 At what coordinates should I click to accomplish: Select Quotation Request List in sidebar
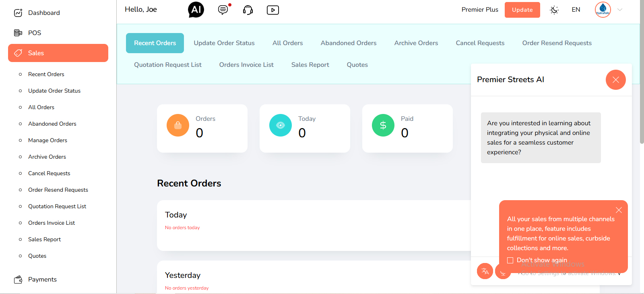57,207
